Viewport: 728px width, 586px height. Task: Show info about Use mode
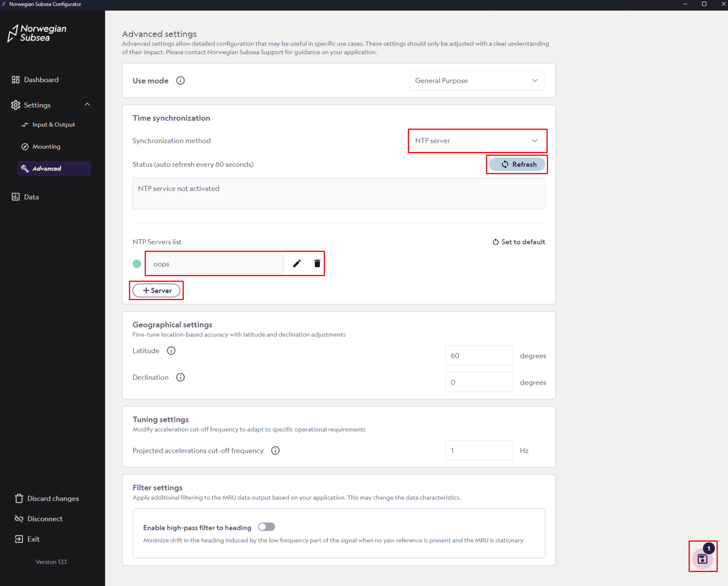pyautogui.click(x=180, y=80)
